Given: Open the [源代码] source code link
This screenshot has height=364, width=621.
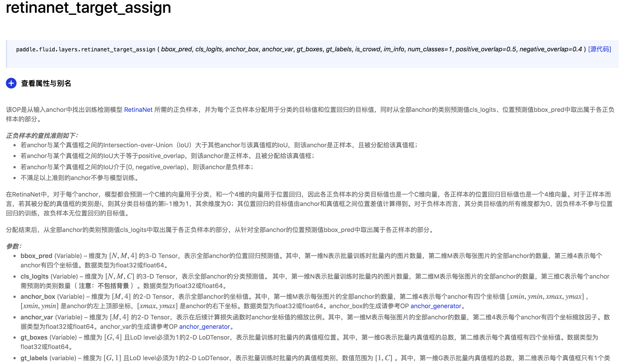Looking at the screenshot, I should point(599,49).
